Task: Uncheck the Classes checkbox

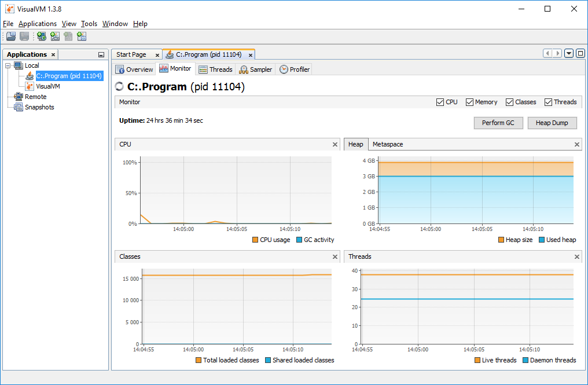Action: [x=509, y=102]
